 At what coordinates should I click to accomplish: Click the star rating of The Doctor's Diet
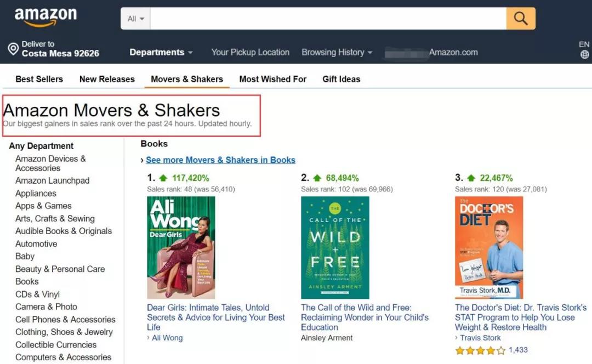click(480, 350)
